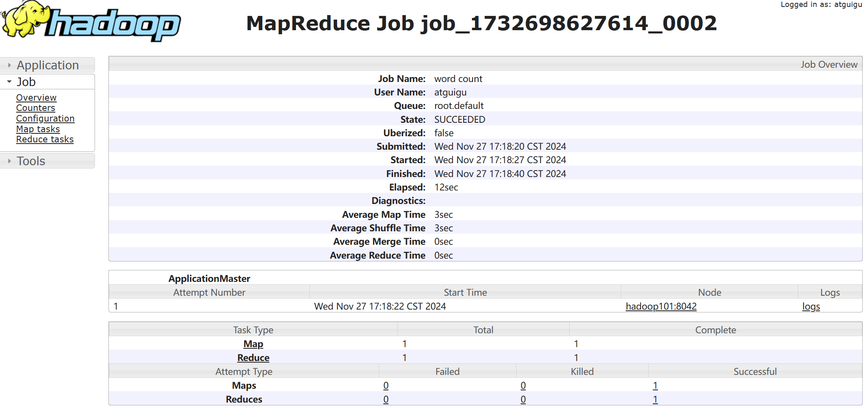
Task: Open the Overview link in sidebar
Action: [36, 98]
